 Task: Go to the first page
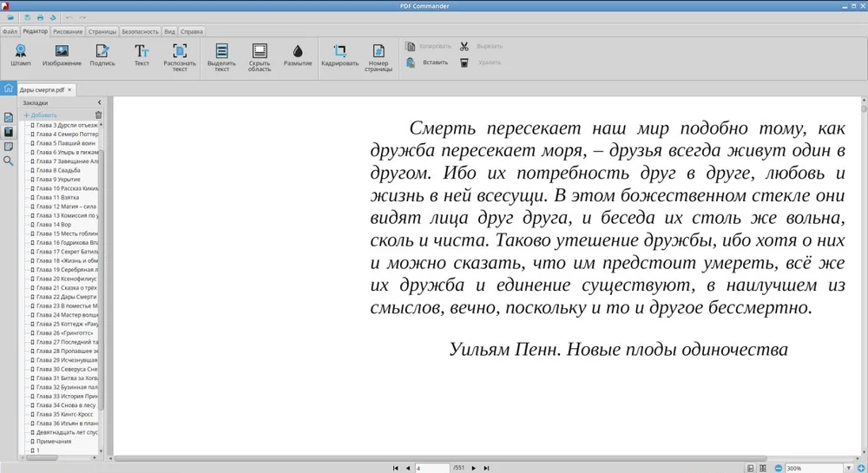pyautogui.click(x=395, y=468)
